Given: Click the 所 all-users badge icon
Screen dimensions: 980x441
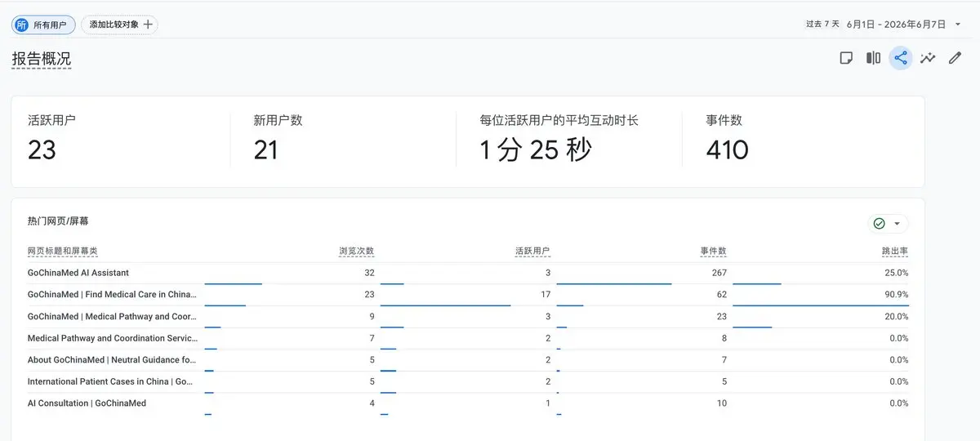Looking at the screenshot, I should coord(22,24).
